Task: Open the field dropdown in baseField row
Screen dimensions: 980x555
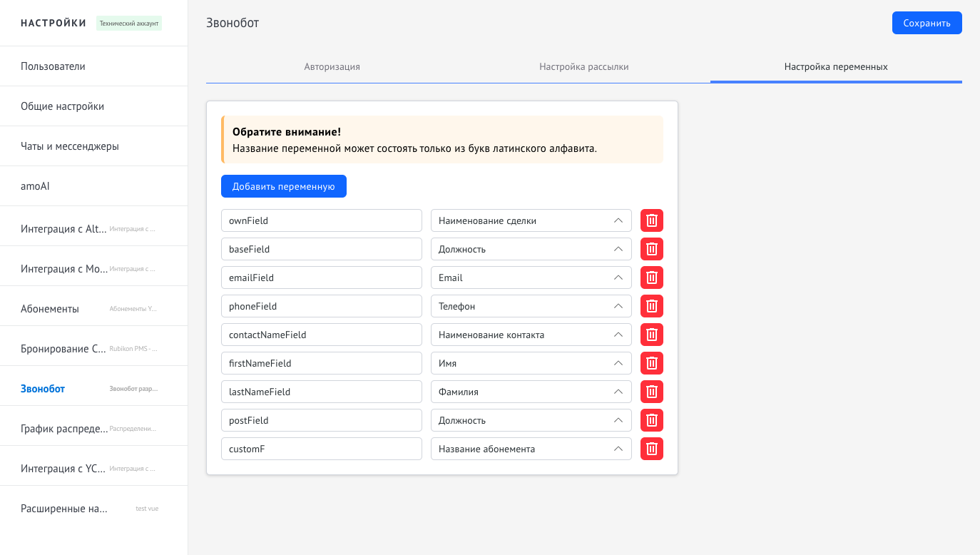Action: click(531, 249)
